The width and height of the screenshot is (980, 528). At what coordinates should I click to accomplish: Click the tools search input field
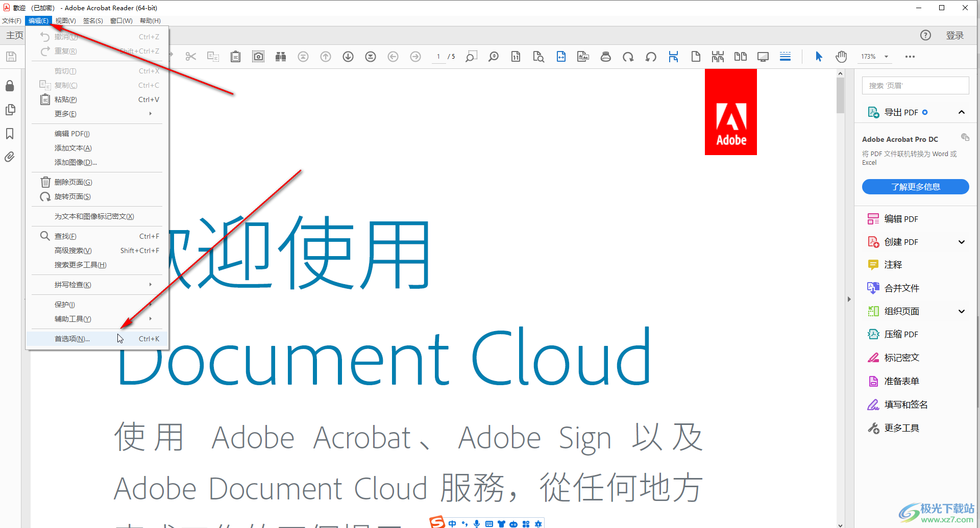(915, 86)
